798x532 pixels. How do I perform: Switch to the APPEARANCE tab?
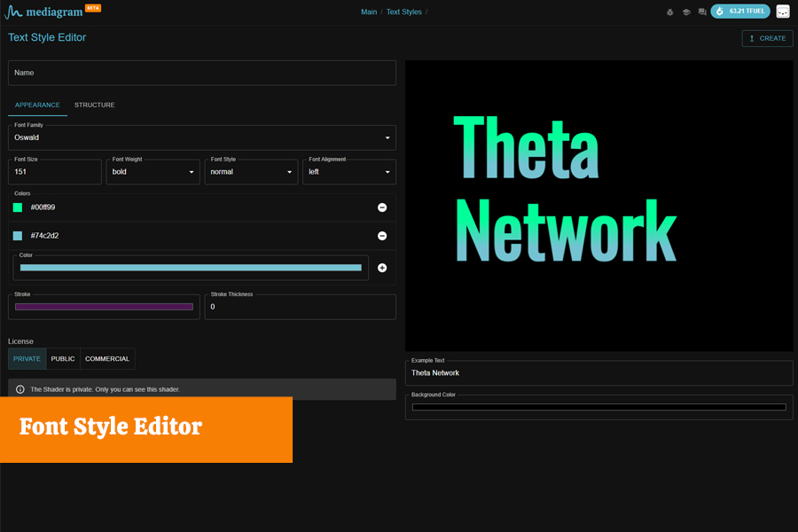tap(37, 105)
